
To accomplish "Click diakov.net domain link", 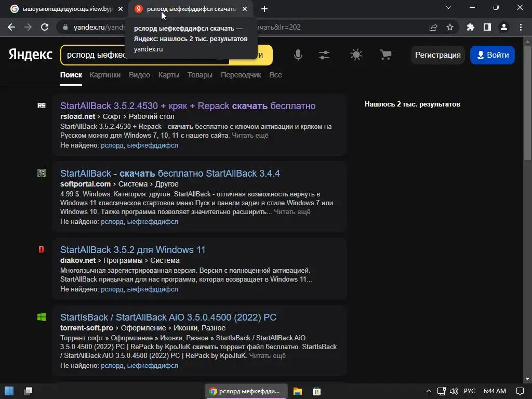I will [x=78, y=260].
